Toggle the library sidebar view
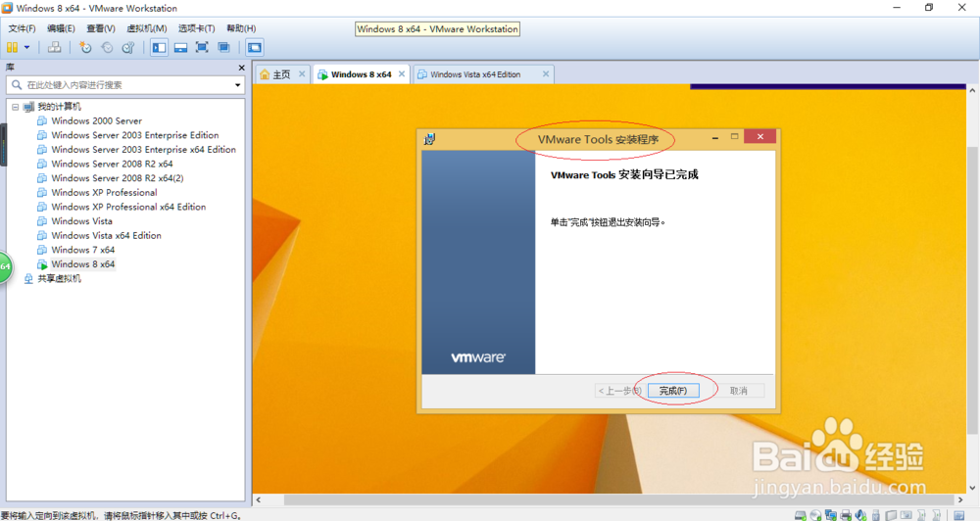This screenshot has width=980, height=521. pyautogui.click(x=160, y=47)
